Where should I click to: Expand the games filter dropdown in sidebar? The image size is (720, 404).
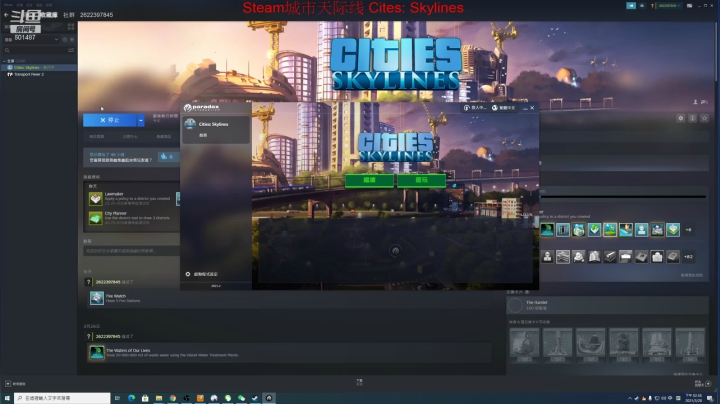(x=56, y=39)
